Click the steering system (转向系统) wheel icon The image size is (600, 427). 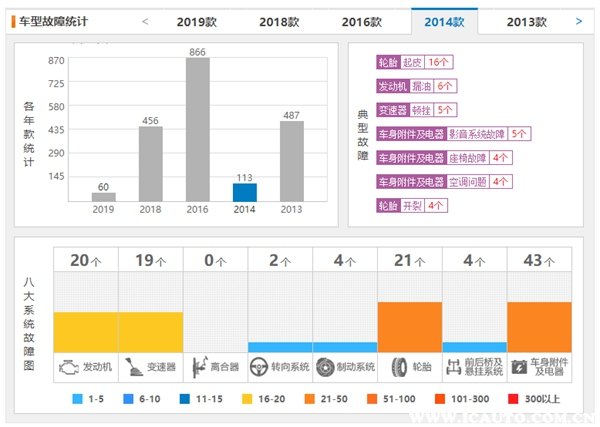pyautogui.click(x=262, y=367)
